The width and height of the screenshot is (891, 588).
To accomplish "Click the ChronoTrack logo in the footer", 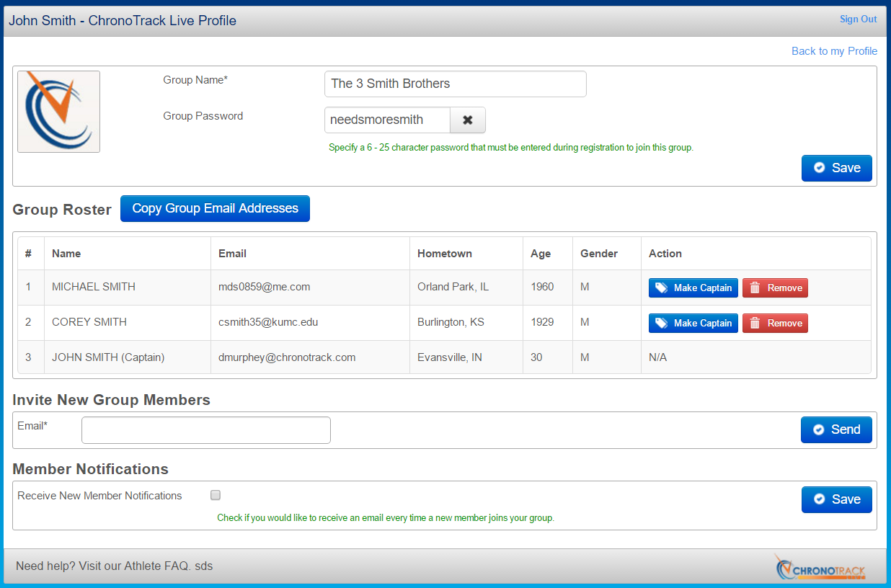I will [820, 568].
